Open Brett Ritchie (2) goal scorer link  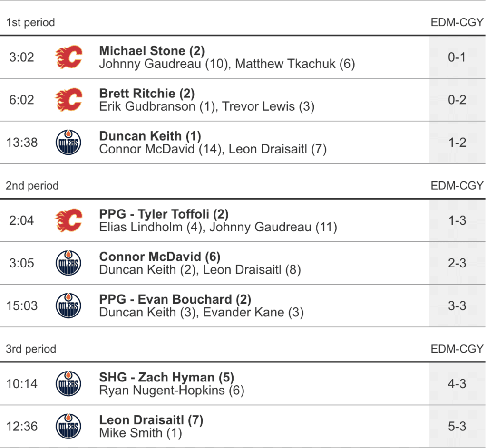point(147,94)
